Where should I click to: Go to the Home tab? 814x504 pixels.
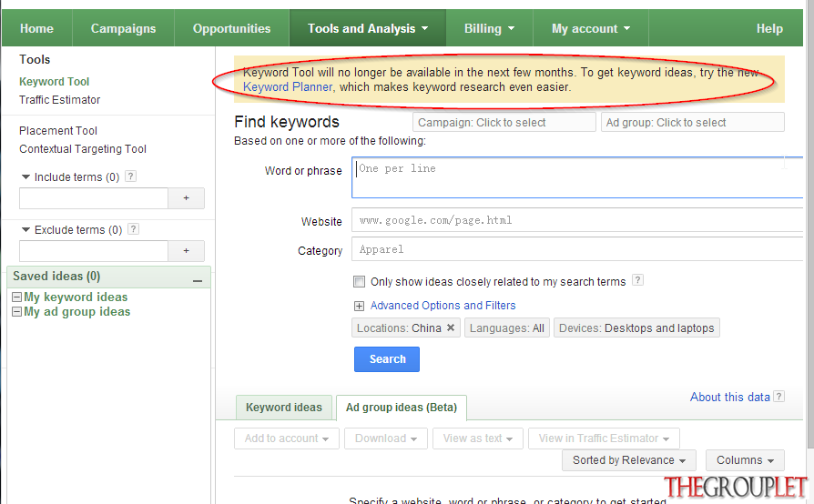click(x=36, y=28)
